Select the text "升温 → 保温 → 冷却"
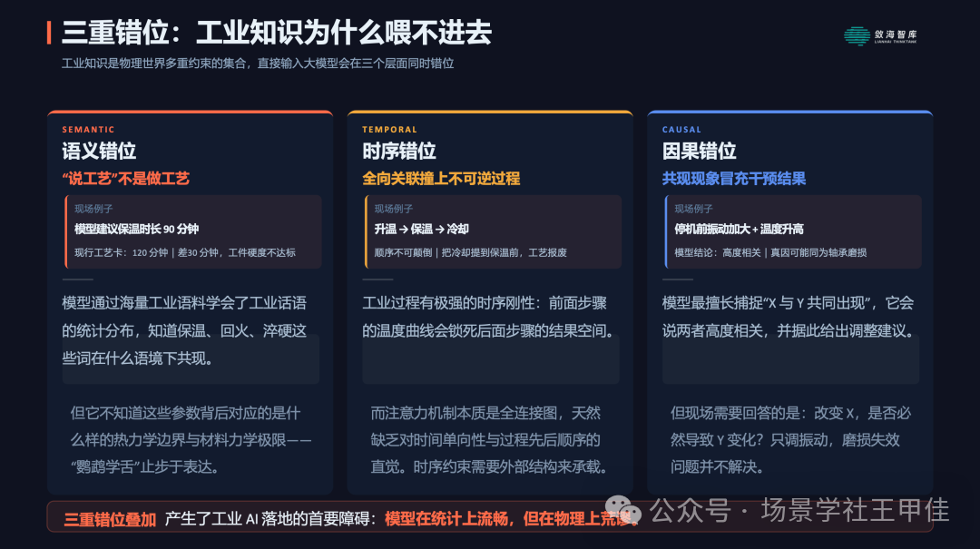The width and height of the screenshot is (980, 549). tap(421, 229)
